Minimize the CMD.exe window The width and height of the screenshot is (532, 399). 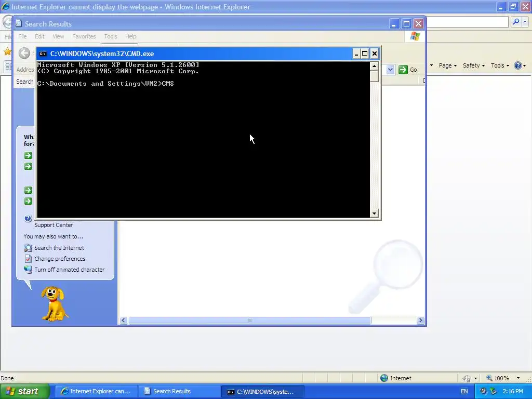(356, 54)
